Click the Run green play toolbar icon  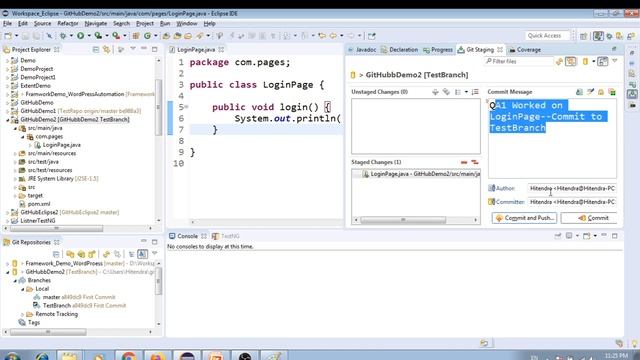click(80, 36)
